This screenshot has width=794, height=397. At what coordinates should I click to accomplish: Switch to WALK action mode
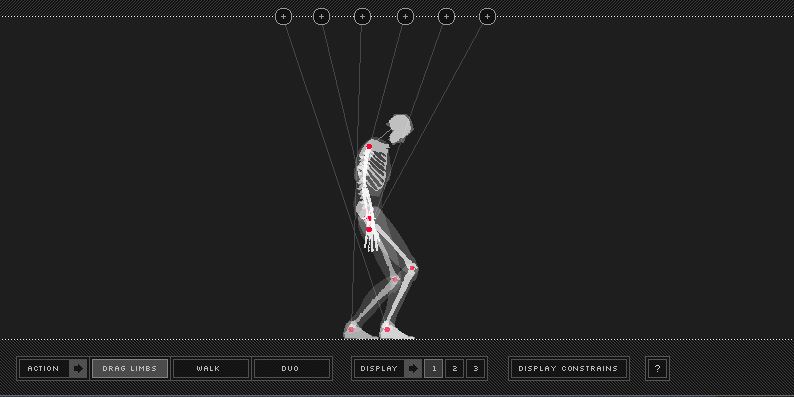tap(210, 369)
